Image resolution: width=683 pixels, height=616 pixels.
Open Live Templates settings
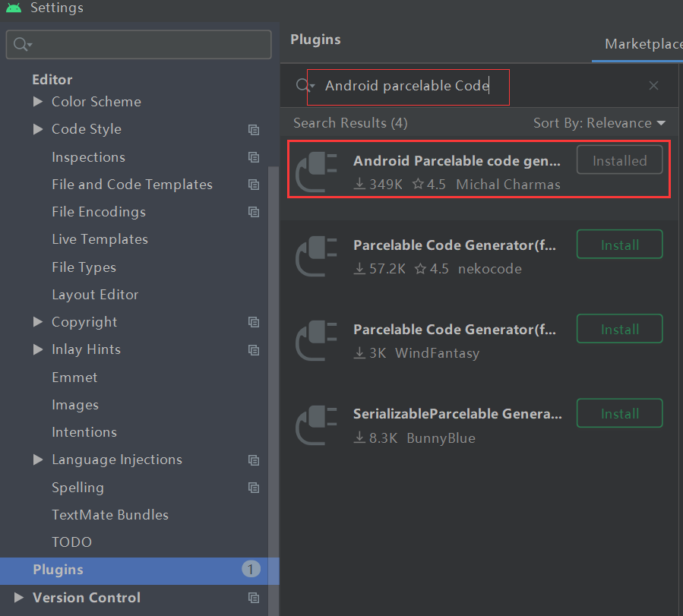tap(100, 239)
